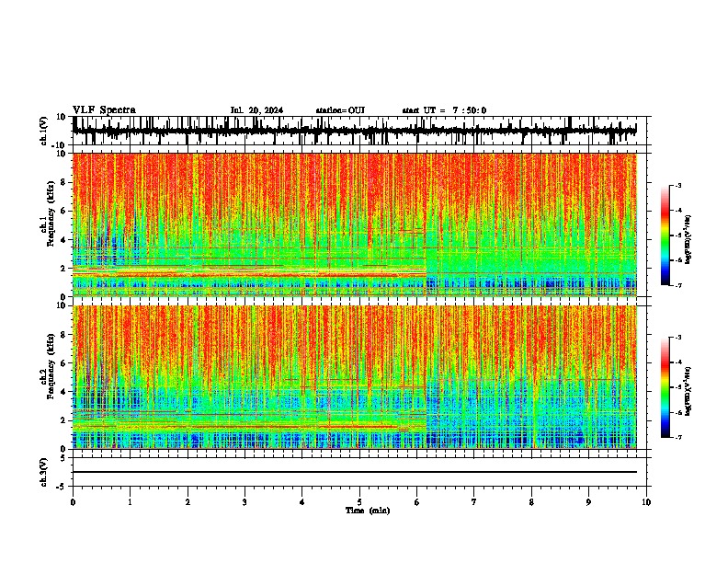Click the ch.2 spectrogram '4' kHz tick label

click(x=63, y=392)
